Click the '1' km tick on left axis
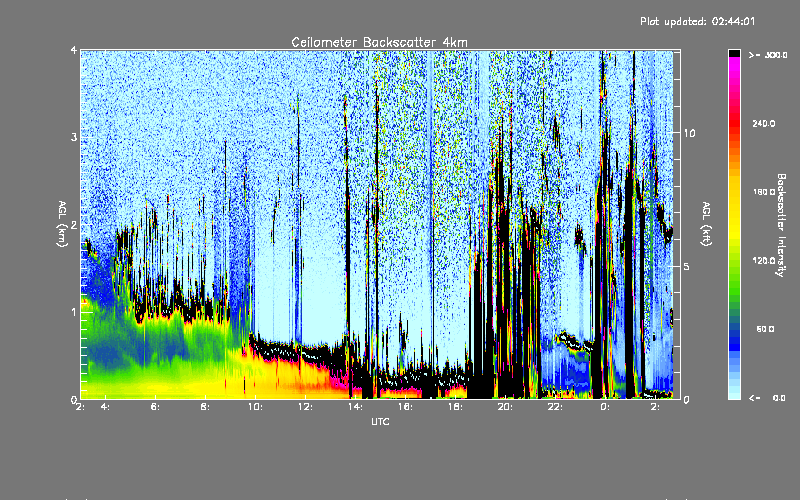 74,312
